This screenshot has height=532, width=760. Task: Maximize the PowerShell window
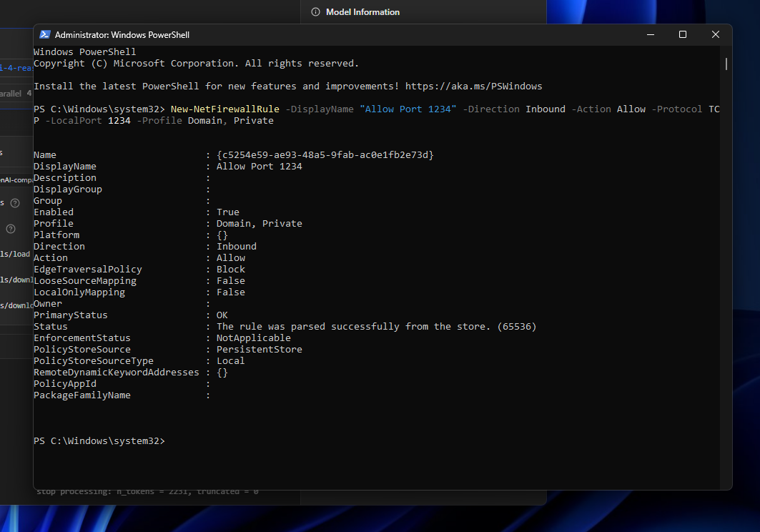(683, 34)
